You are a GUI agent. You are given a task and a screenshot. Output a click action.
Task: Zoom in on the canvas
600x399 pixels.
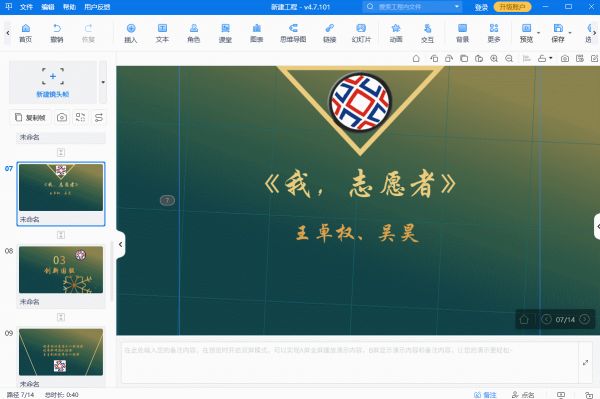pos(494,59)
